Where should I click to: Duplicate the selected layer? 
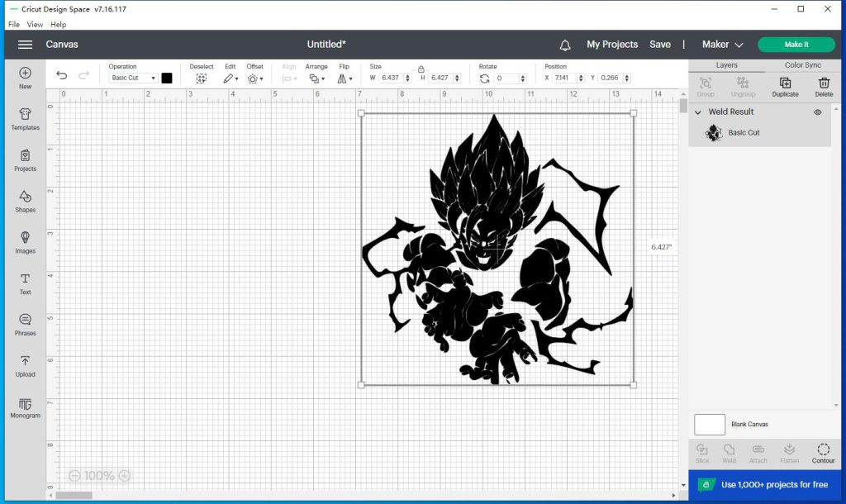click(784, 83)
